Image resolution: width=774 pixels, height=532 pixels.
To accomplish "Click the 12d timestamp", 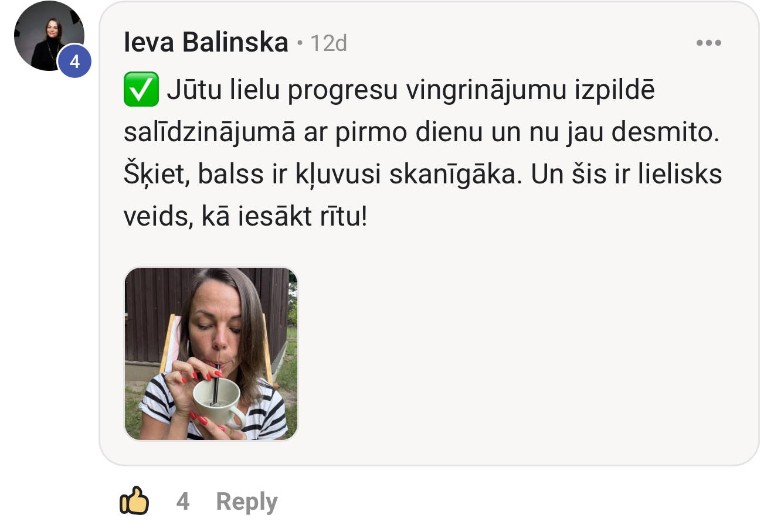I will pyautogui.click(x=328, y=43).
